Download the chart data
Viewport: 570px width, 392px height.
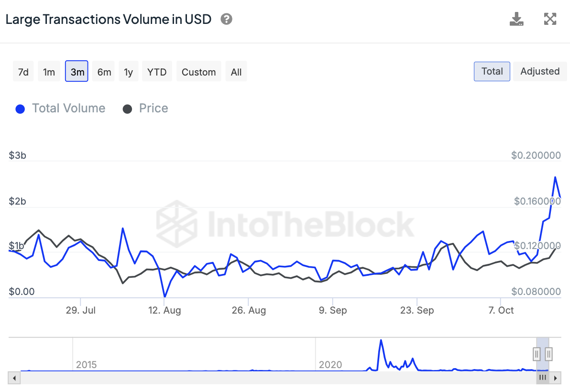tap(516, 19)
